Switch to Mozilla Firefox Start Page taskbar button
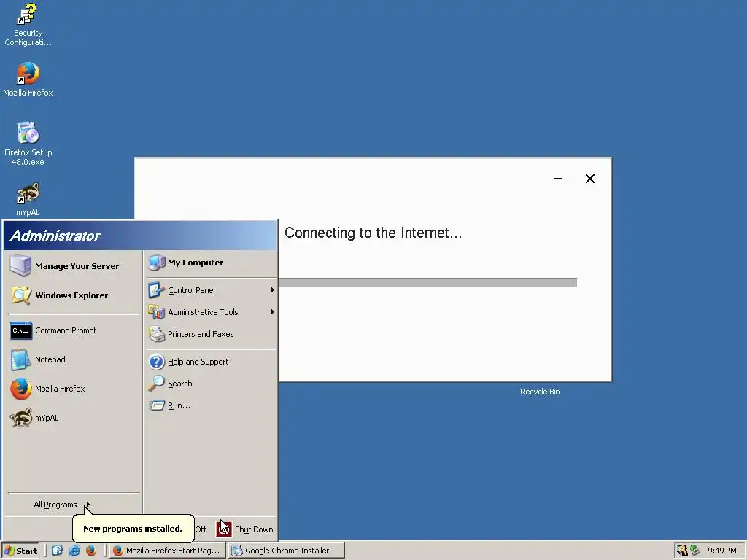747x560 pixels. pos(167,551)
